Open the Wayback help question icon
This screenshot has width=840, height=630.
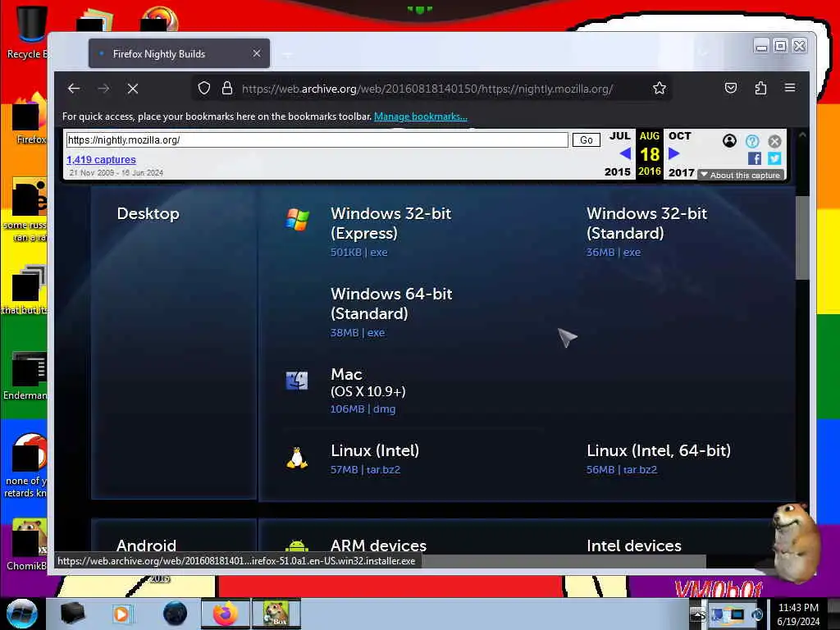tap(752, 141)
